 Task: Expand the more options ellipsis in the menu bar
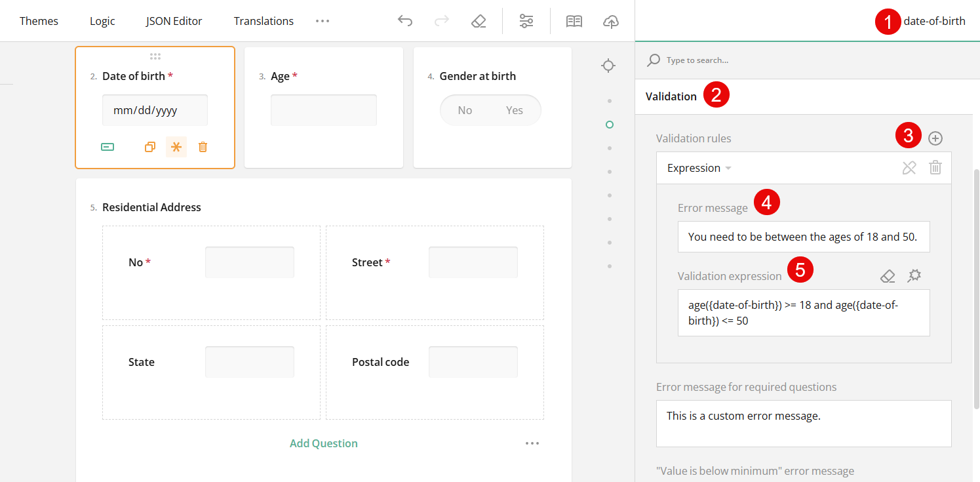(323, 20)
